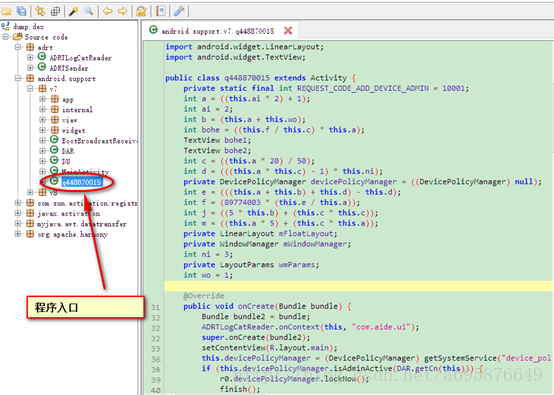Select the highlighted q448870015 class

tap(82, 182)
